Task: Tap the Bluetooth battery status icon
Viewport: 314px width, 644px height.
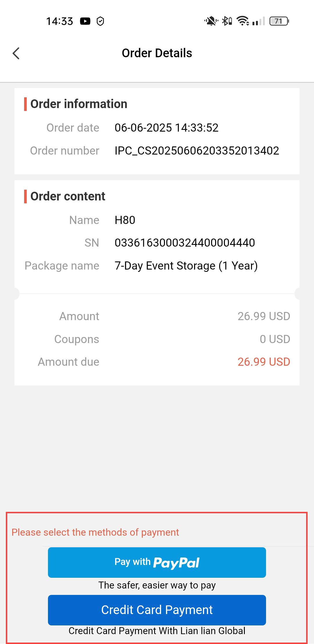Action: 227,21
